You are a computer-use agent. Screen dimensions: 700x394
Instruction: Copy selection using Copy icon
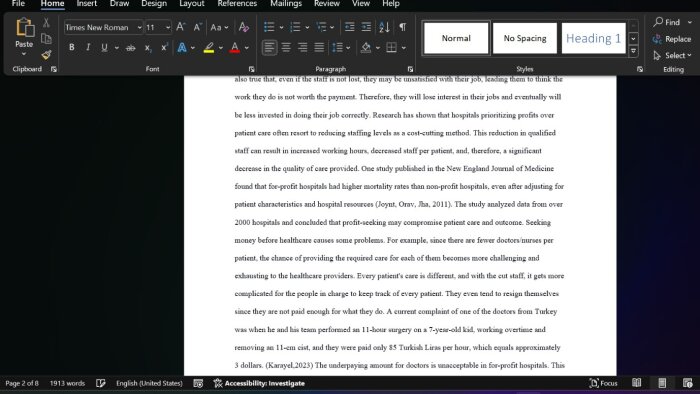click(x=46, y=39)
